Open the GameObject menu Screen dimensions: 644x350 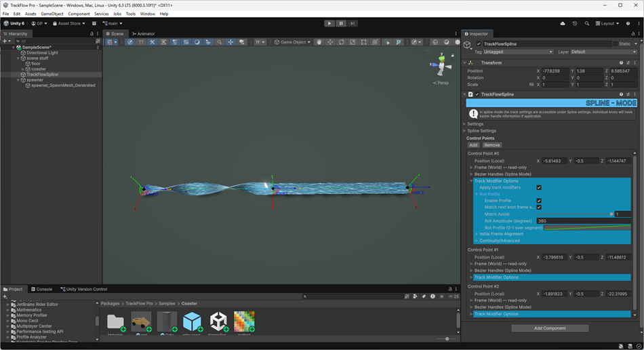[52, 14]
